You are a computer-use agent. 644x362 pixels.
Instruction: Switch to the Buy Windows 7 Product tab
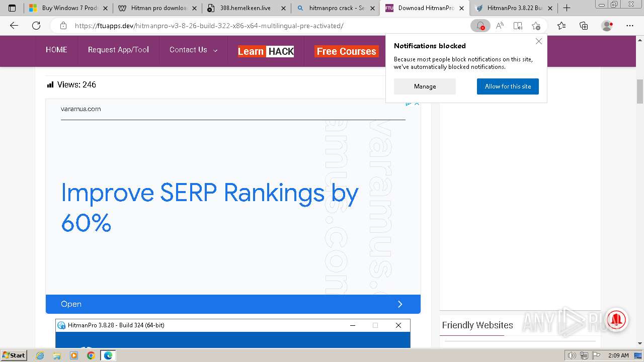[68, 8]
